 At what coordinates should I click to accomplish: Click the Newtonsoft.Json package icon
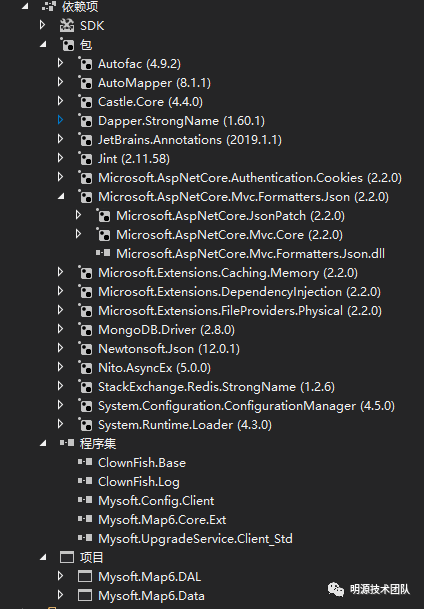(x=85, y=348)
